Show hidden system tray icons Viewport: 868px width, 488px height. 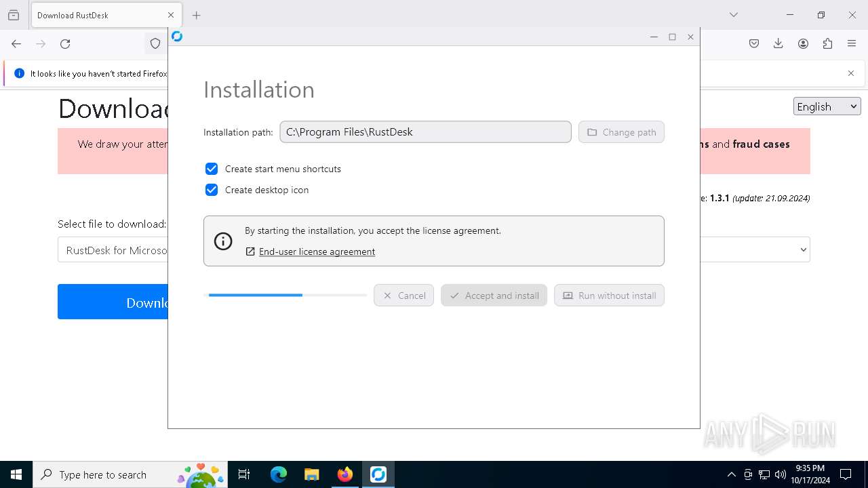(731, 474)
